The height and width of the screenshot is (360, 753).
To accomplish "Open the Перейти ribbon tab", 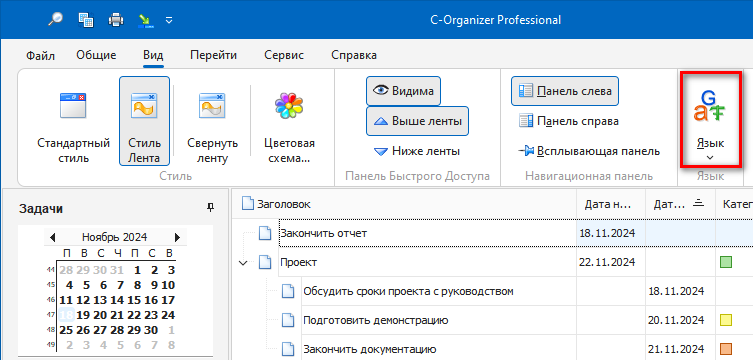I will 213,55.
